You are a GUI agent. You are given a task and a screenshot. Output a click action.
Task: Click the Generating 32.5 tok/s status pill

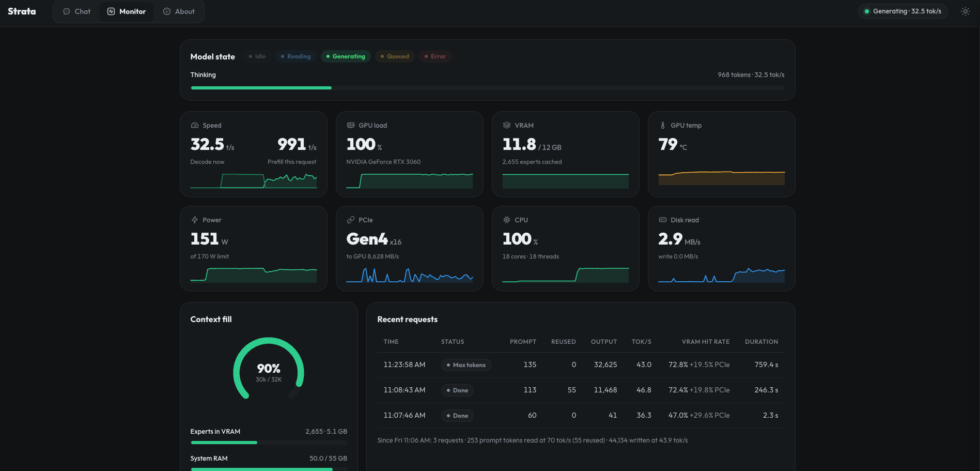tap(903, 11)
